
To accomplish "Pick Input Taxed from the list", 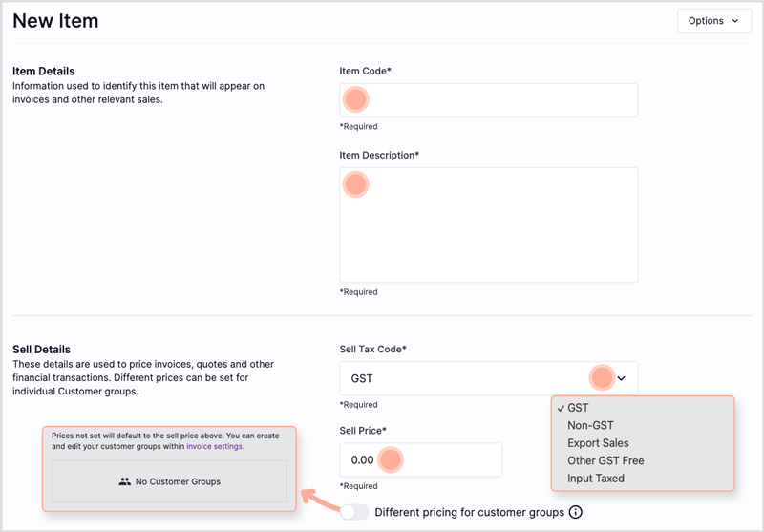I will [595, 478].
